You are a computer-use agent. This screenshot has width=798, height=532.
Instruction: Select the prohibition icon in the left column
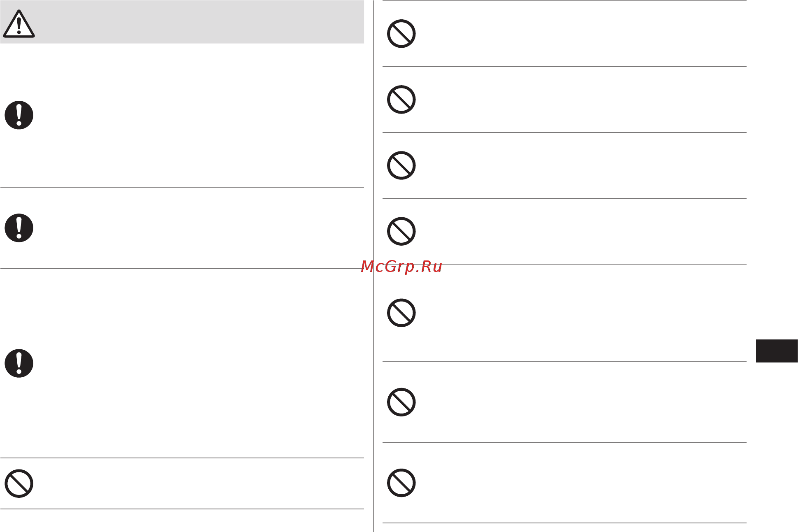(x=19, y=483)
